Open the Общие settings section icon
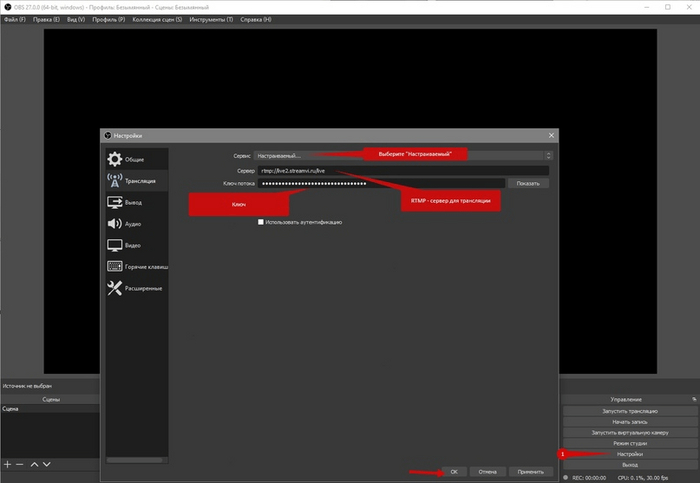The width and height of the screenshot is (700, 483). point(115,159)
